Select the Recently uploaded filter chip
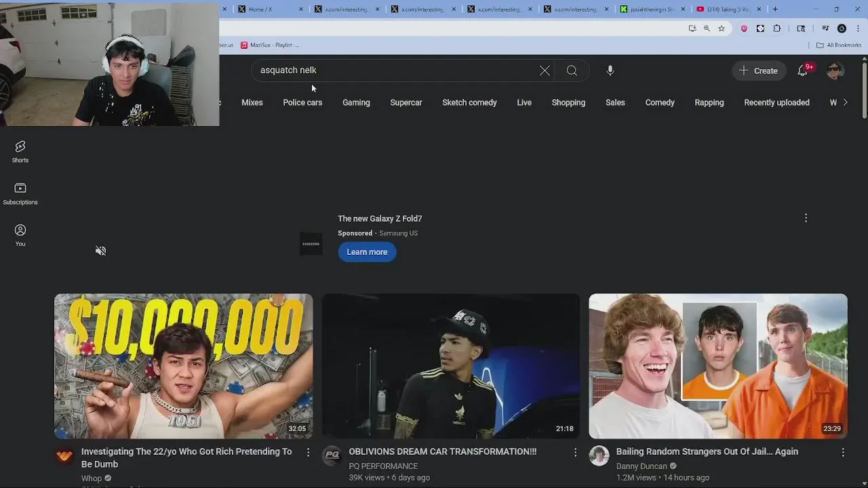The image size is (868, 488). pyautogui.click(x=776, y=102)
